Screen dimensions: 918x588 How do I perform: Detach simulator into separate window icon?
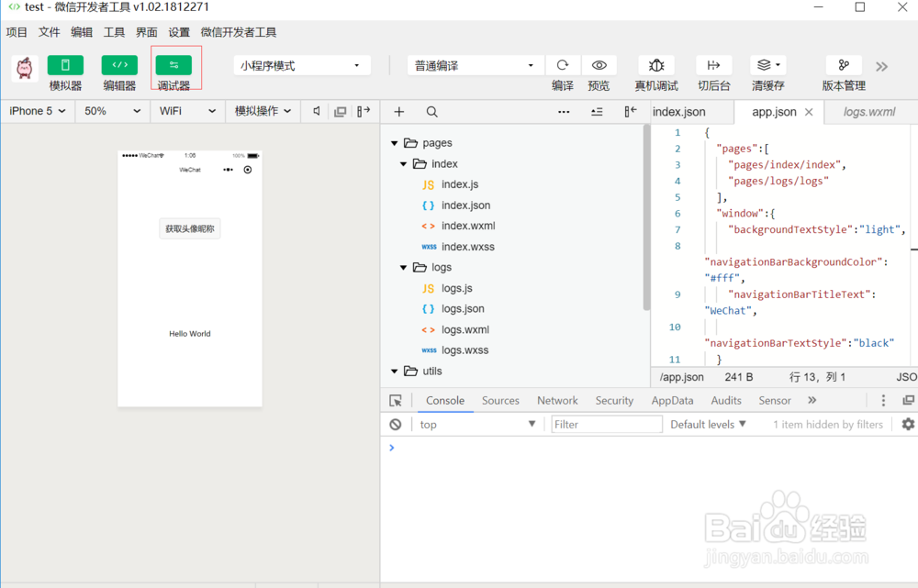pos(341,112)
